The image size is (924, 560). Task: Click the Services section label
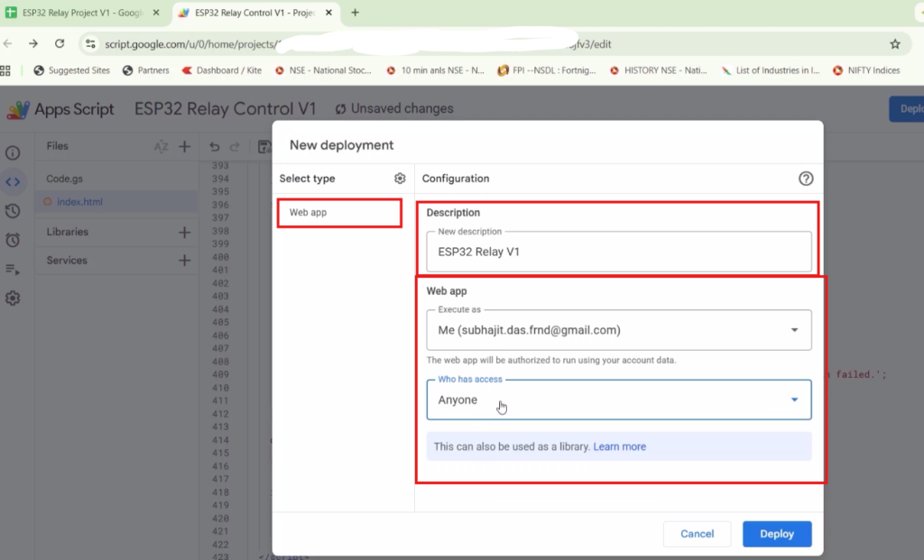pyautogui.click(x=67, y=261)
